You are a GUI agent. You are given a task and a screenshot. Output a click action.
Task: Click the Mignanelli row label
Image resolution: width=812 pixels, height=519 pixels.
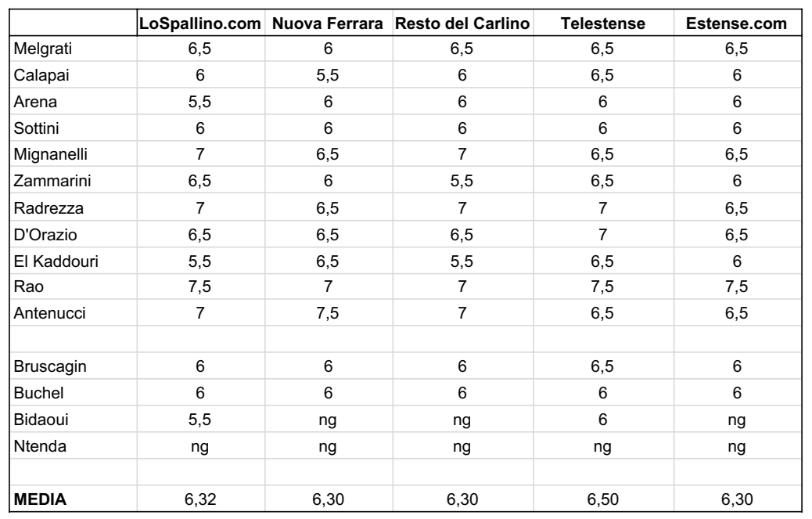(73, 154)
